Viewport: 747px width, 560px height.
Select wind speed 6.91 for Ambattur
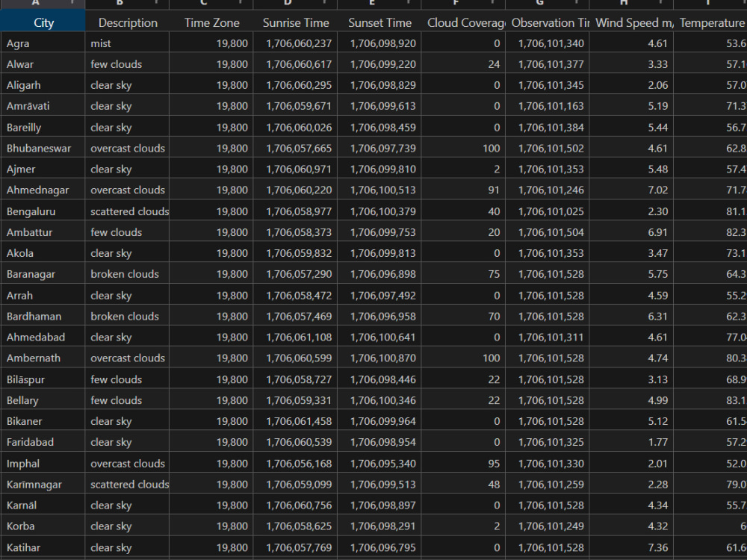(632, 232)
